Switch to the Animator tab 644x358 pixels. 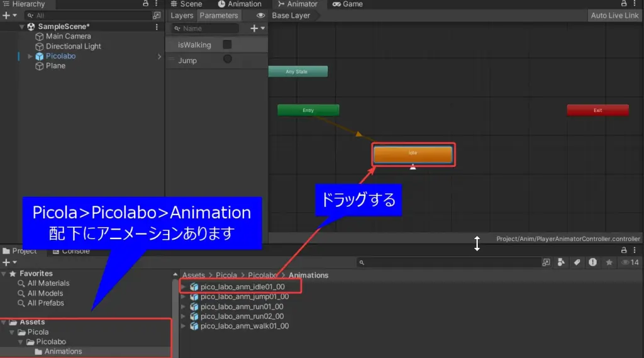coord(297,4)
